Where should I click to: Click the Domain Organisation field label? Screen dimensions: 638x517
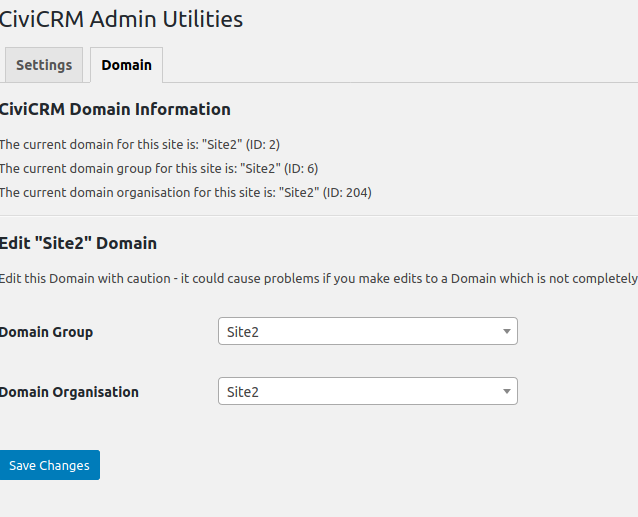coord(69,392)
